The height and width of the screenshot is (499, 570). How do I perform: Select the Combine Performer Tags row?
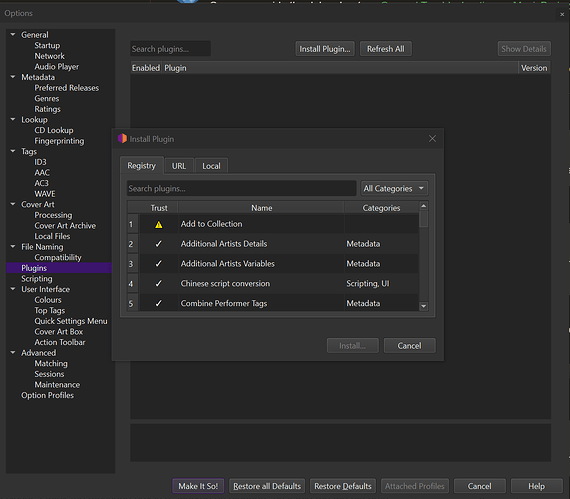click(x=273, y=303)
